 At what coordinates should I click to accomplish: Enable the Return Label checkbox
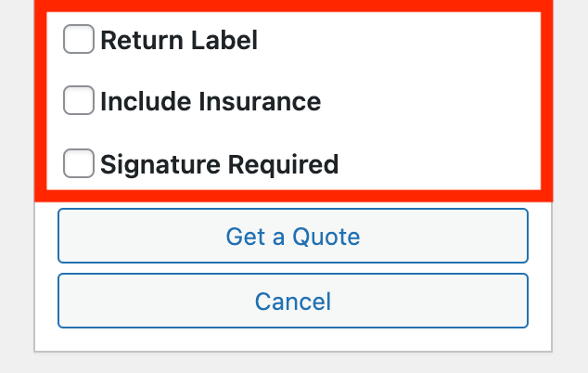pyautogui.click(x=79, y=40)
